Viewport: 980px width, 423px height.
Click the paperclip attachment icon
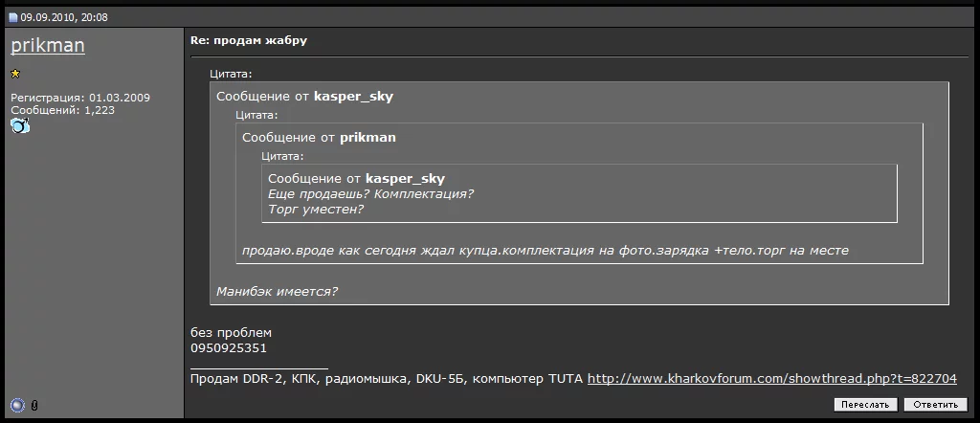[33, 406]
